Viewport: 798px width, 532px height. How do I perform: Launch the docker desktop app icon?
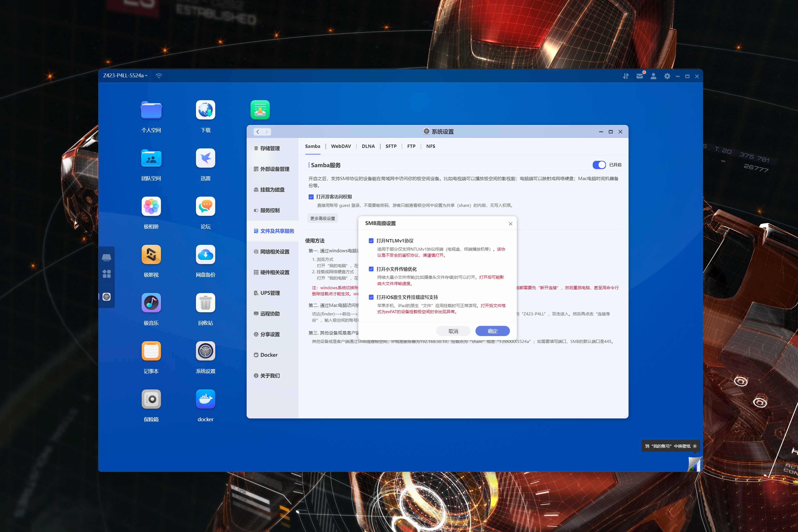click(x=205, y=399)
